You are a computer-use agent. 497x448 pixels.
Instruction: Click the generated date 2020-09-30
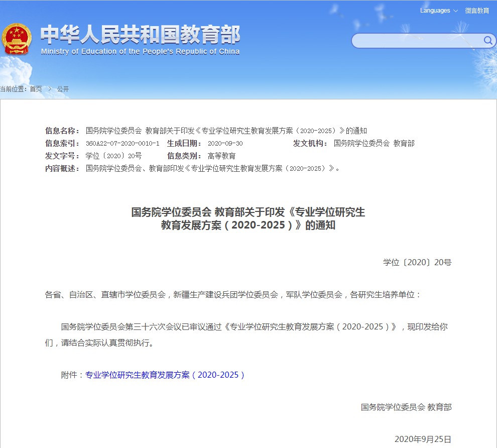click(x=225, y=143)
